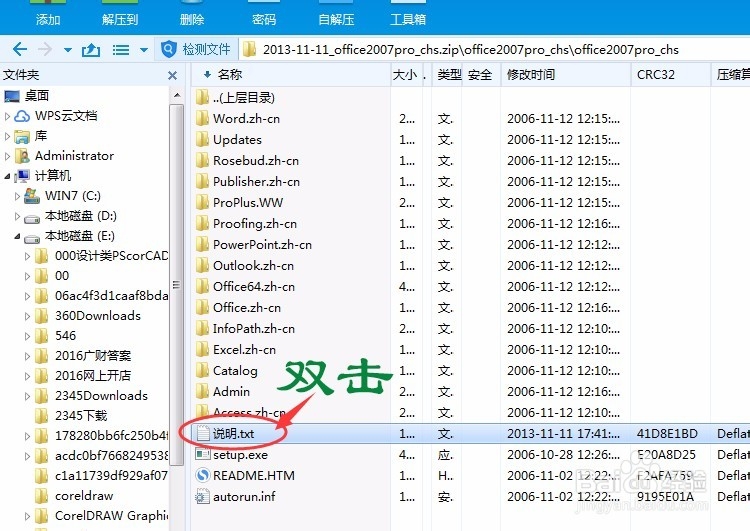750x531 pixels.
Task: Select the Catalog folder icon
Action: coord(202,371)
